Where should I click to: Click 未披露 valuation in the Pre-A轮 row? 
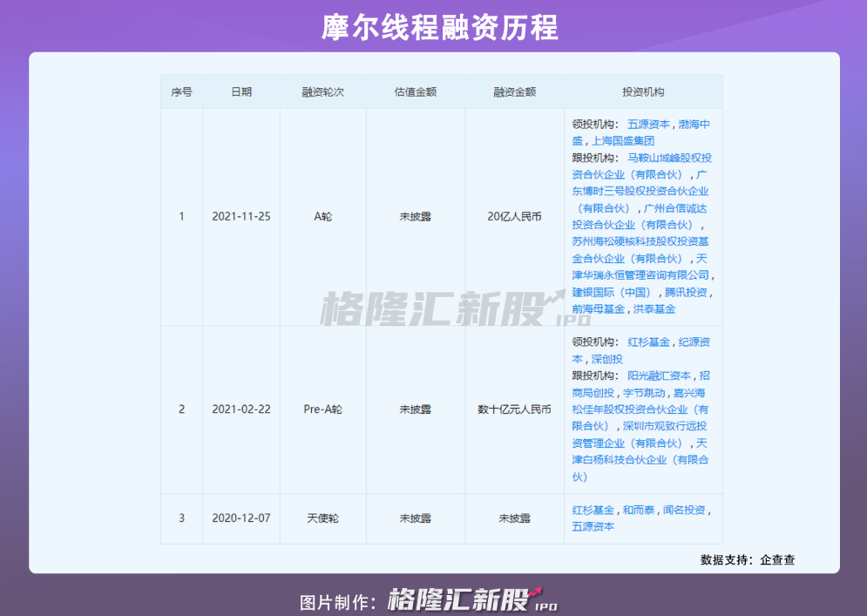click(x=416, y=410)
